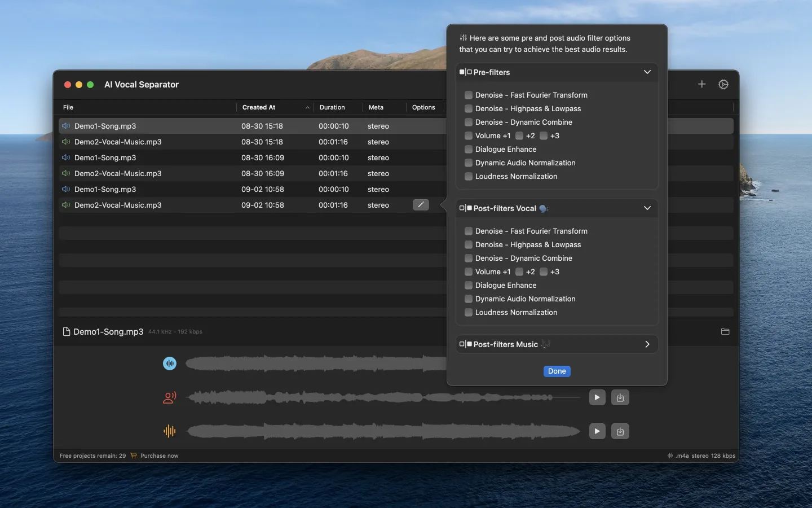Image resolution: width=812 pixels, height=508 pixels.
Task: Click the .m4a stereo 128 kbps output setting
Action: (x=705, y=456)
